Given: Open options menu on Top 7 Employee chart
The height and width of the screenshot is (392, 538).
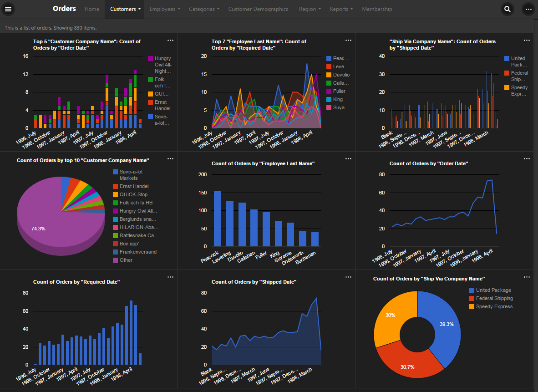Looking at the screenshot, I should coord(348,40).
